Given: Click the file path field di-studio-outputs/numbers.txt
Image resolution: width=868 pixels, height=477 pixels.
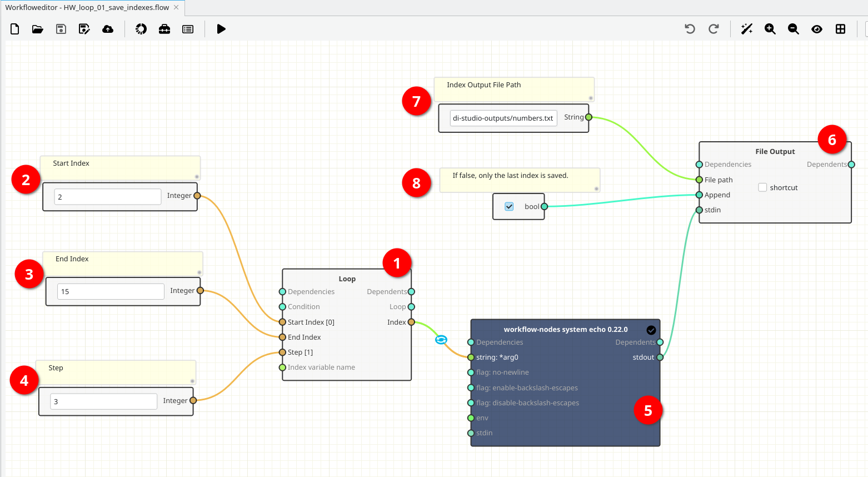Looking at the screenshot, I should coord(503,118).
